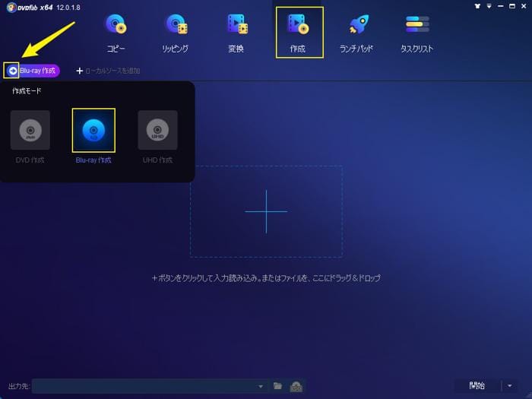This screenshot has width=532, height=399.
Task: Click the mode switcher arrow icon
Action: [12, 71]
